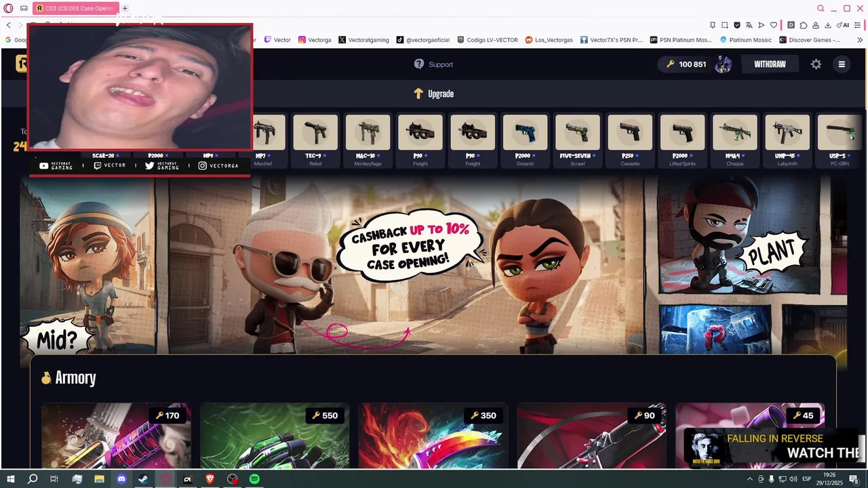
Task: Open the Easy Setup sliders icon
Action: pos(858,25)
